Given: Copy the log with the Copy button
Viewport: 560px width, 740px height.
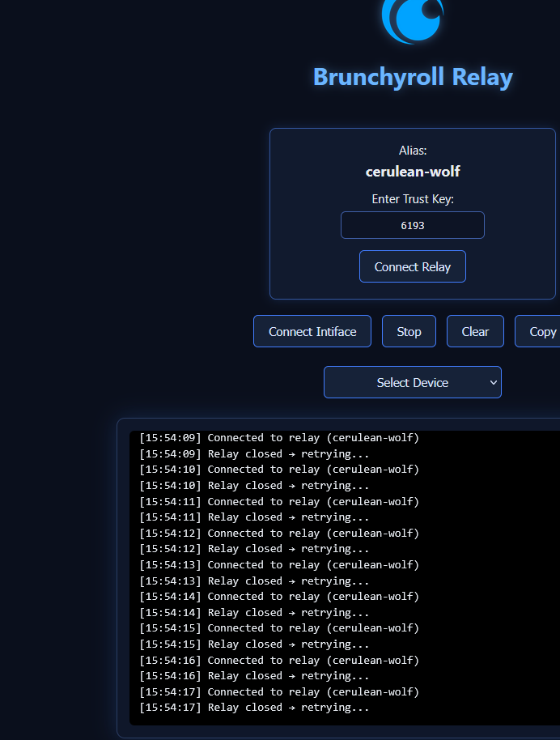Looking at the screenshot, I should click(541, 331).
